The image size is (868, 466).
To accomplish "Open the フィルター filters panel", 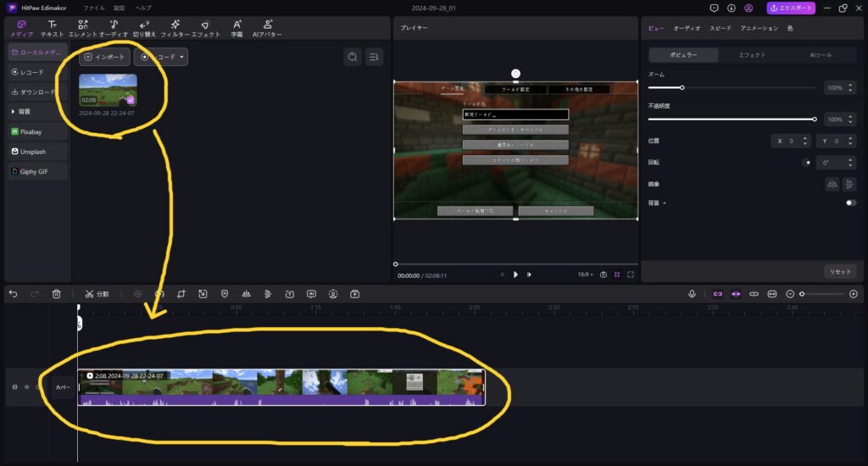I will tap(175, 29).
